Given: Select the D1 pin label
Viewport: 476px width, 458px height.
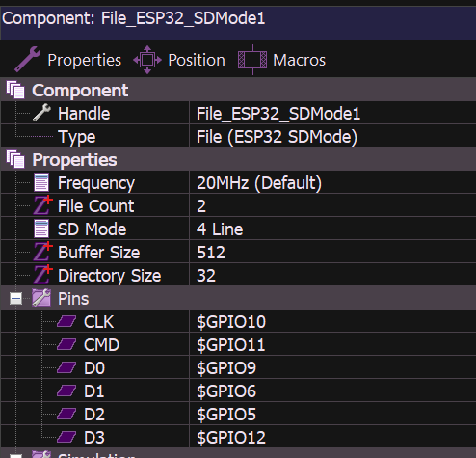Looking at the screenshot, I should tap(94, 391).
